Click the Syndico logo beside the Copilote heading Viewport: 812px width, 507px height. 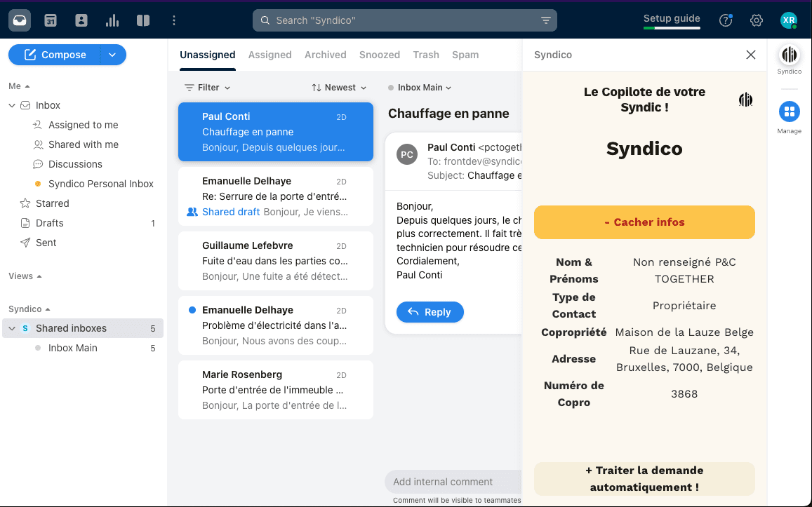click(746, 100)
